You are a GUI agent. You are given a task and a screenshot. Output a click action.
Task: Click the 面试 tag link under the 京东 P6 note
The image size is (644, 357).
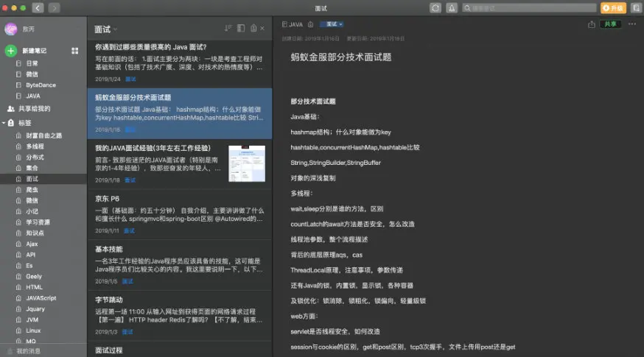(x=129, y=230)
